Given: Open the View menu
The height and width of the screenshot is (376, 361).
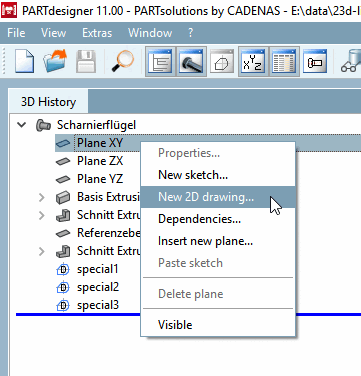Looking at the screenshot, I should point(53,33).
